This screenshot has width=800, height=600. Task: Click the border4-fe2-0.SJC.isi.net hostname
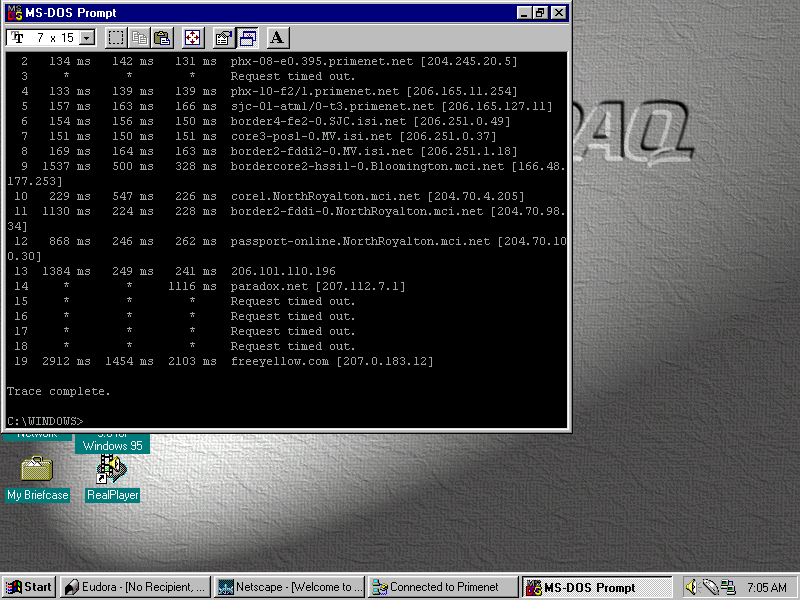(318, 121)
